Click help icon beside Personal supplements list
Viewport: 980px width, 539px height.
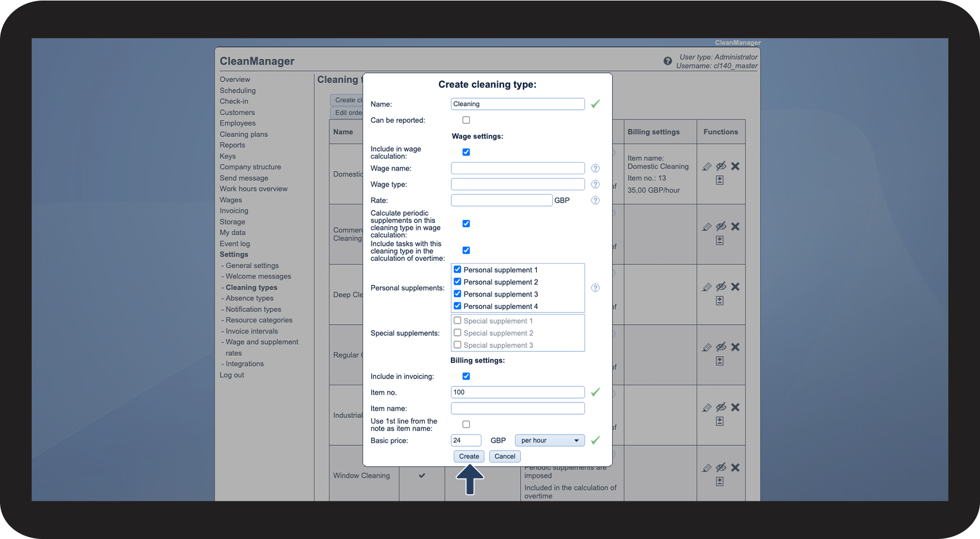pos(595,288)
